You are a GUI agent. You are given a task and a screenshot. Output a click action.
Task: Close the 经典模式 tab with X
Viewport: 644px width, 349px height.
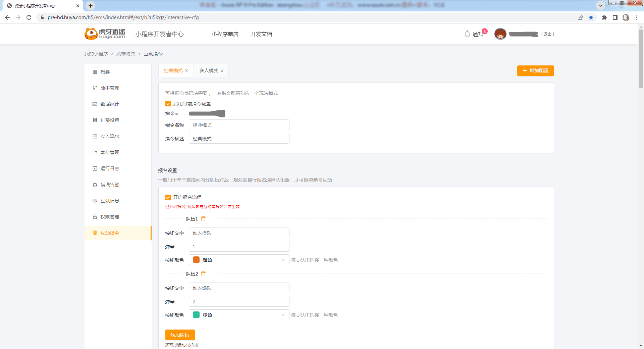tap(186, 71)
